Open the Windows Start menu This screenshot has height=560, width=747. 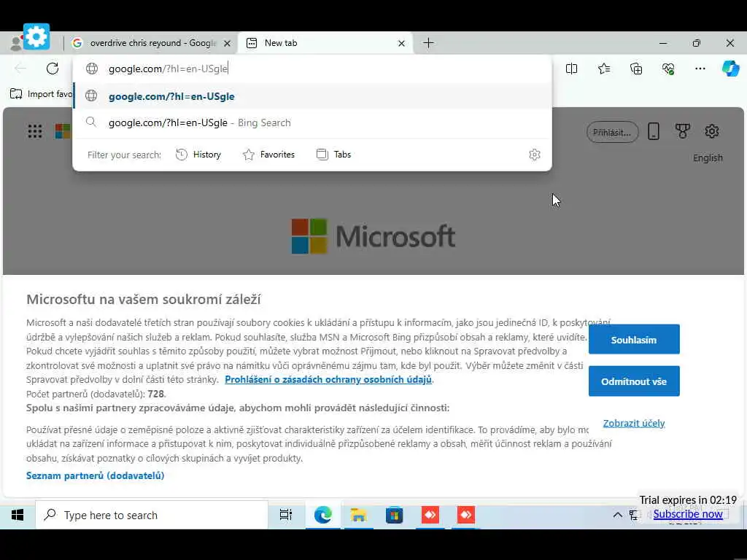click(x=18, y=515)
